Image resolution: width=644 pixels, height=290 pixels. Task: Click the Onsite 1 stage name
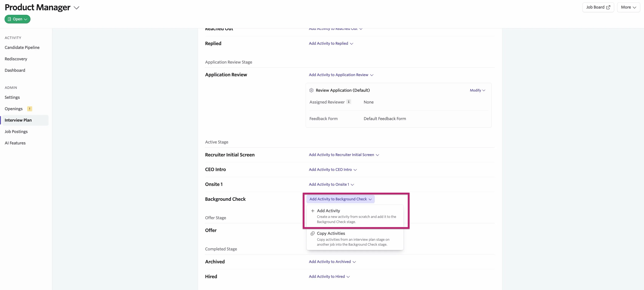point(214,184)
